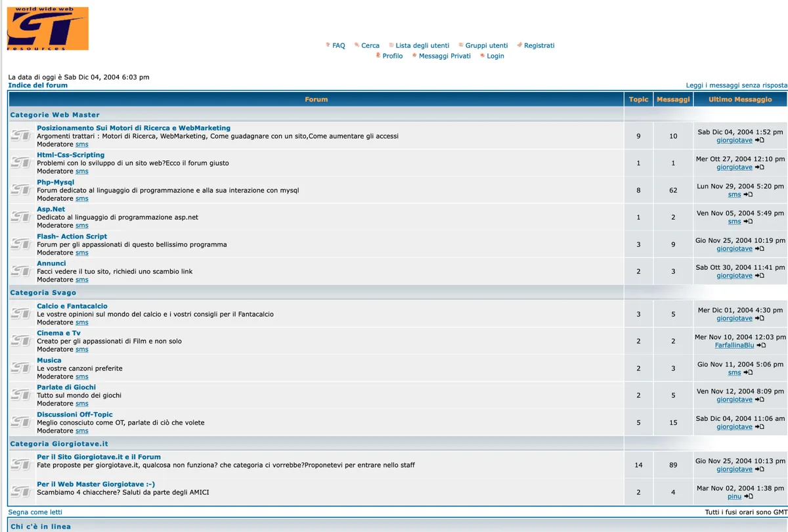Click the folder icon of Annunci forum
Image resolution: width=788 pixels, height=532 pixels.
(21, 271)
